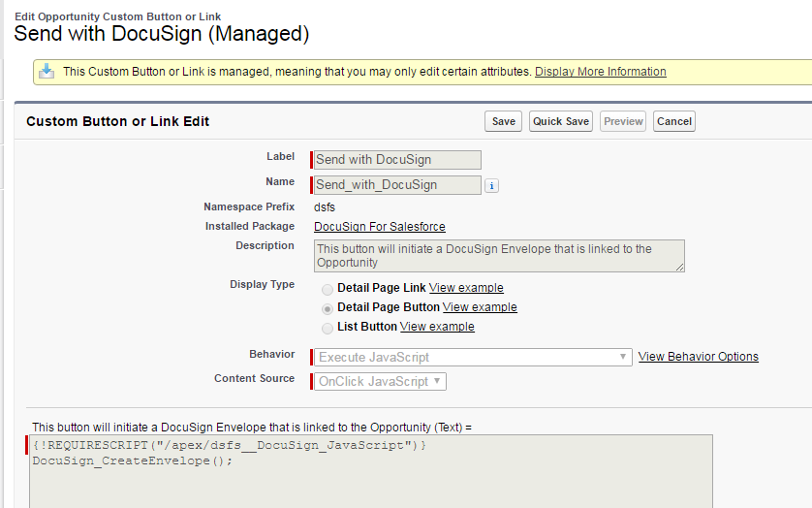Open the View Behavior Options link
The width and height of the screenshot is (812, 508).
point(698,357)
